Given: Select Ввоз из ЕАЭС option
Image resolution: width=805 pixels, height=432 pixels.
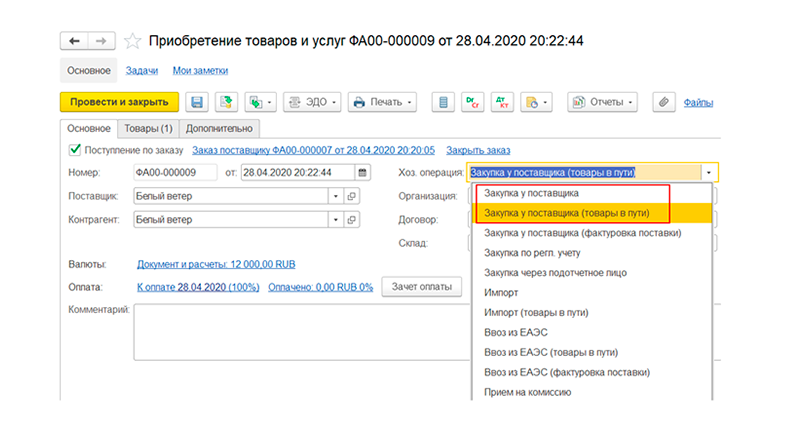Looking at the screenshot, I should [x=592, y=333].
